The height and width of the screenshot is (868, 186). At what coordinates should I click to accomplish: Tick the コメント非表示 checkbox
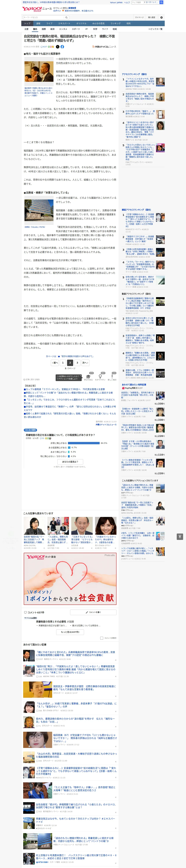[102, 638]
